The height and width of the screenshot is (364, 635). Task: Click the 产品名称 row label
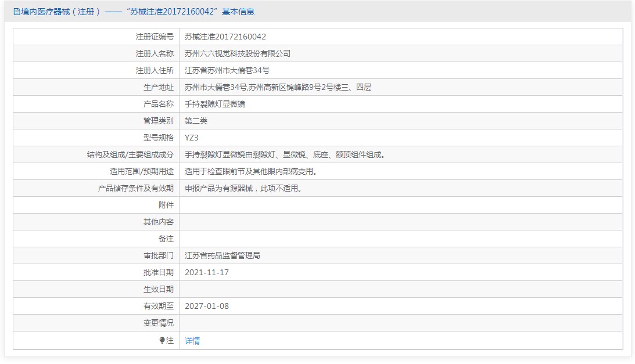pyautogui.click(x=159, y=104)
